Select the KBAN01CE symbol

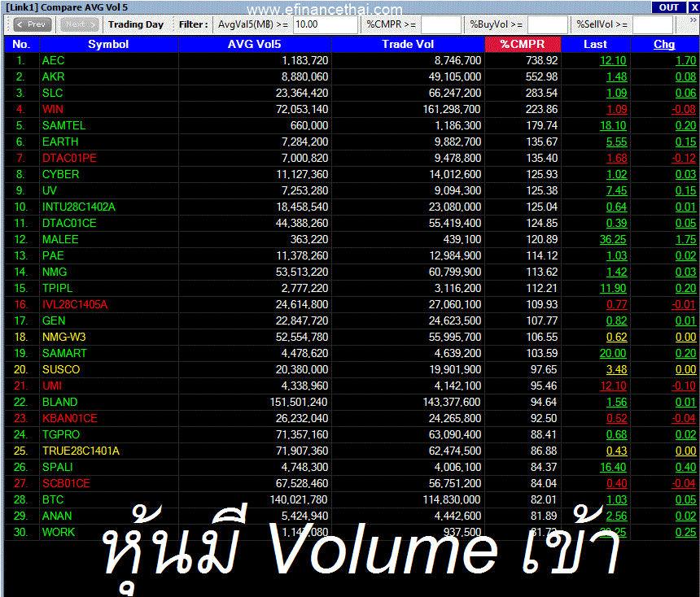(70, 419)
